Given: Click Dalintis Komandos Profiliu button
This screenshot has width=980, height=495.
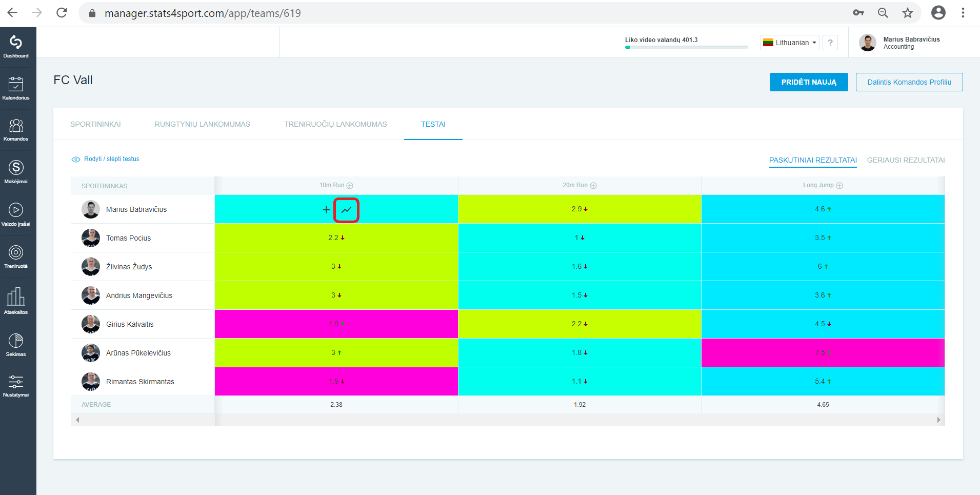Looking at the screenshot, I should click(x=909, y=82).
